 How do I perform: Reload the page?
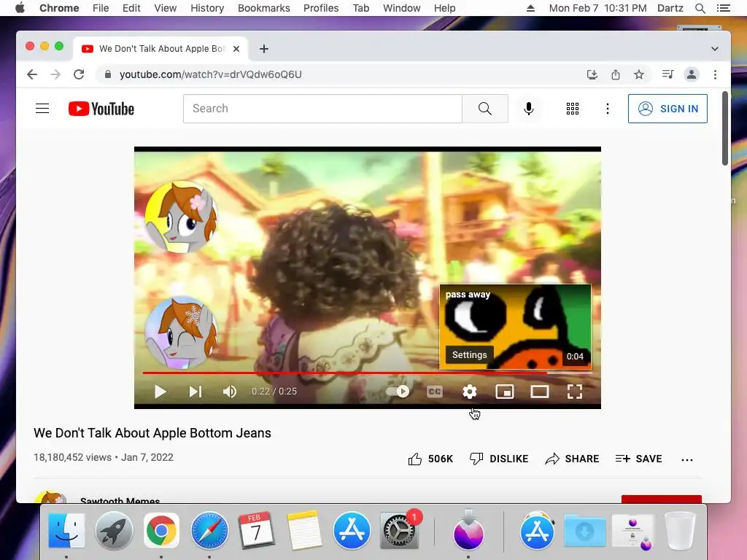(79, 74)
